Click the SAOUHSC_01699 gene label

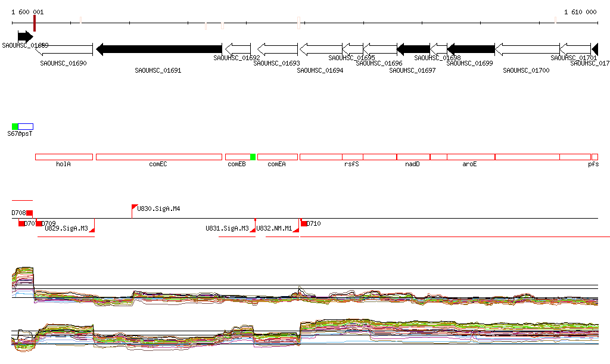click(x=469, y=63)
